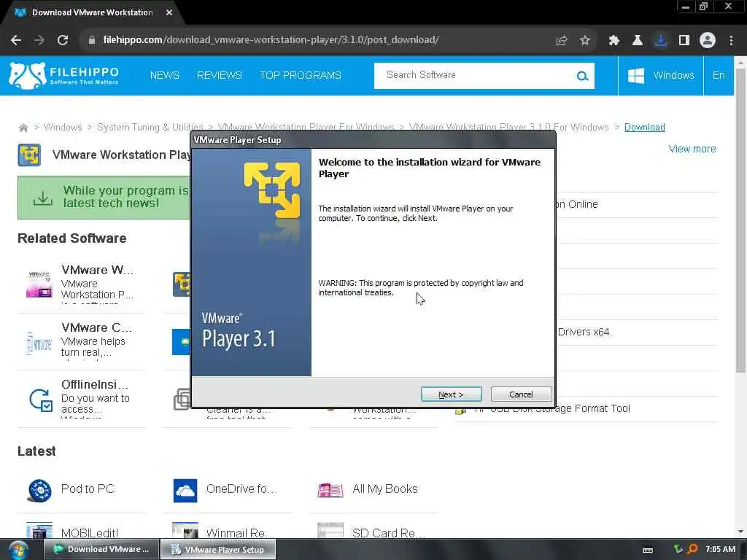Click Next in VMware Player Setup wizard

coord(451,394)
